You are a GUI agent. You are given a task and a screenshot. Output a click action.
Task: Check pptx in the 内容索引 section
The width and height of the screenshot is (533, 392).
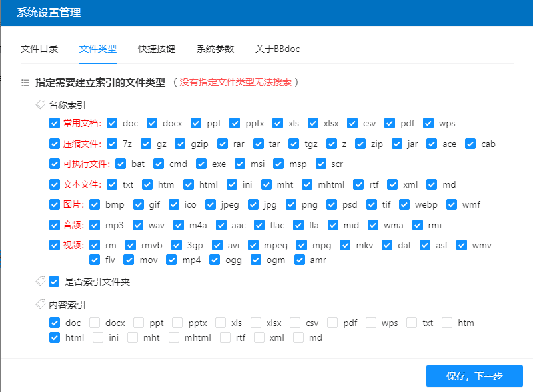177,323
